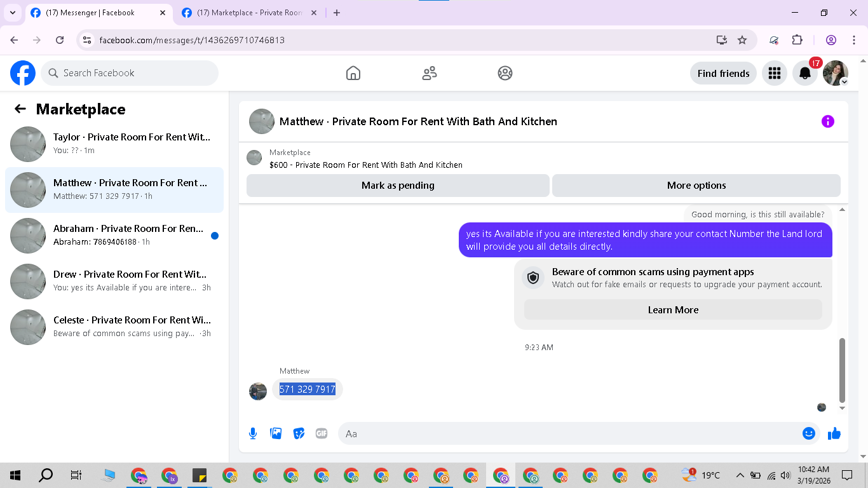
Task: Click the address bar URL
Action: coord(192,40)
